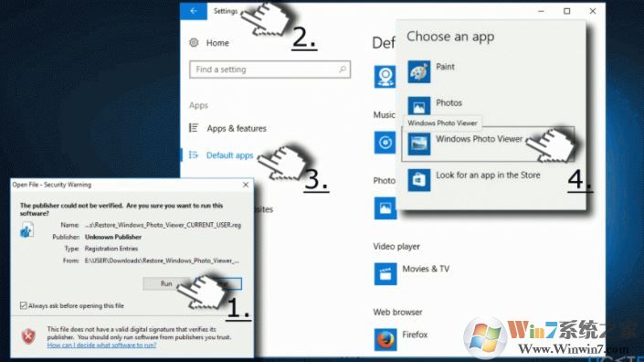This screenshot has width=644, height=362.
Task: Click the Firefox web browser icon
Action: coord(385,339)
